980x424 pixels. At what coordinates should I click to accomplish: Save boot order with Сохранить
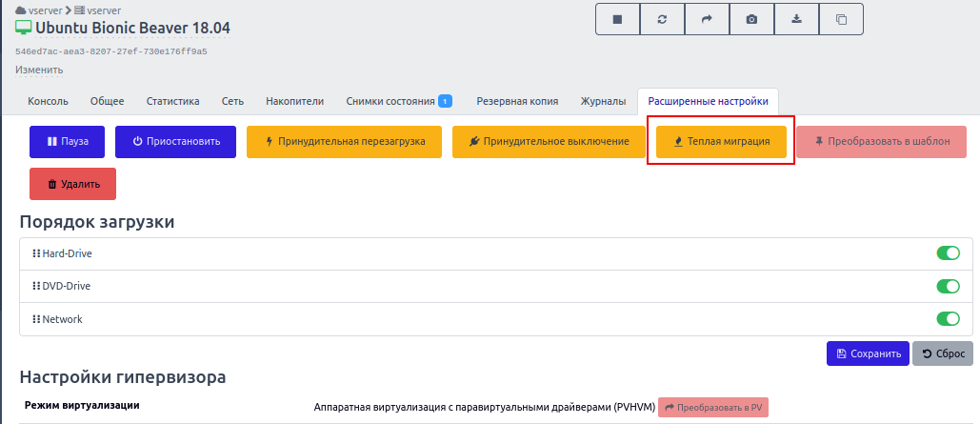click(x=869, y=353)
